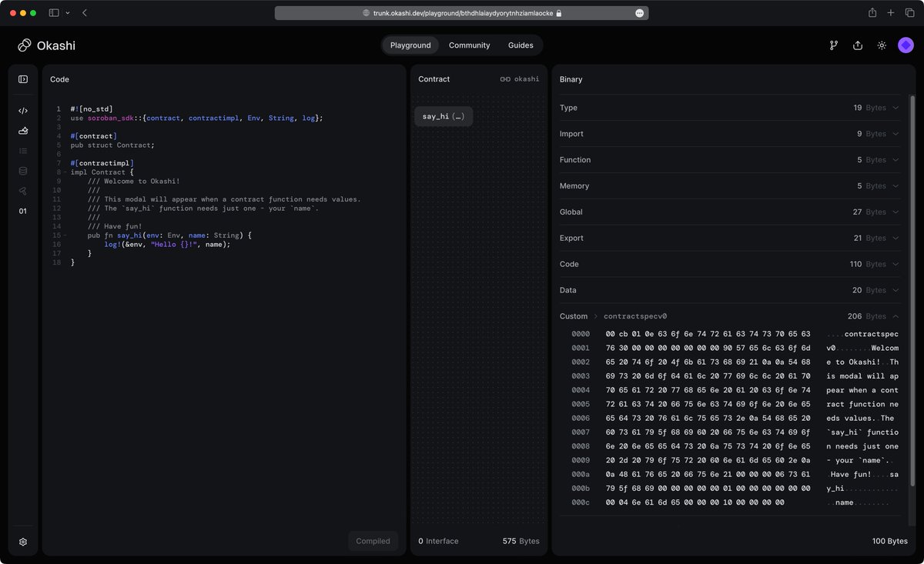Viewport: 924px width, 564px height.
Task: Expand the Import section
Action: pos(729,134)
